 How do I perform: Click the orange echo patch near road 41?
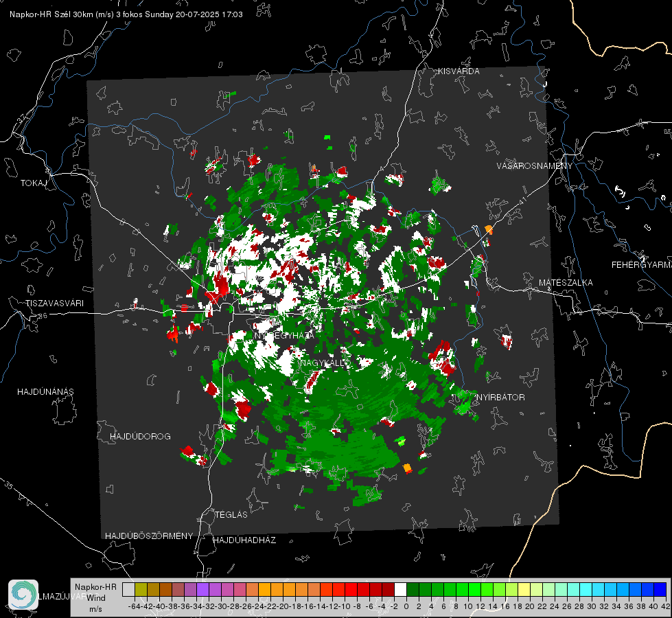[x=489, y=230]
